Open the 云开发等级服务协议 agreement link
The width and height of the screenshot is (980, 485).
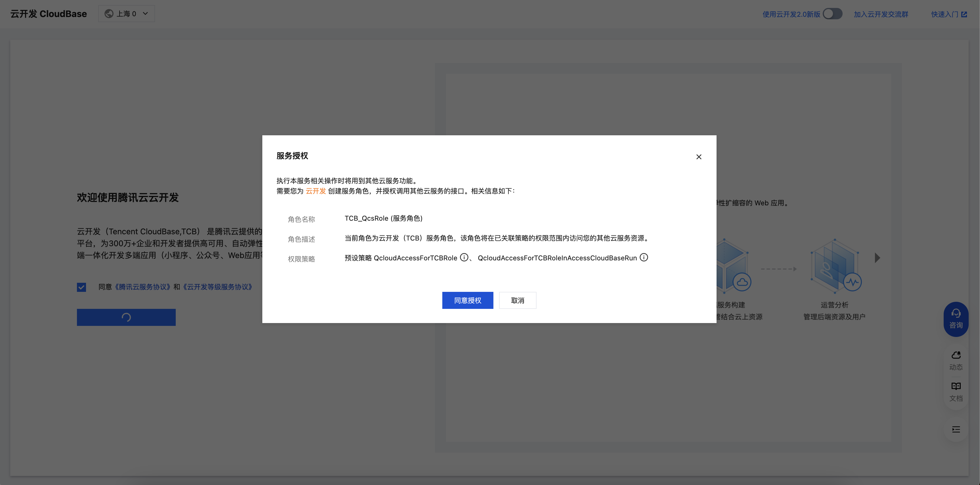tap(217, 286)
